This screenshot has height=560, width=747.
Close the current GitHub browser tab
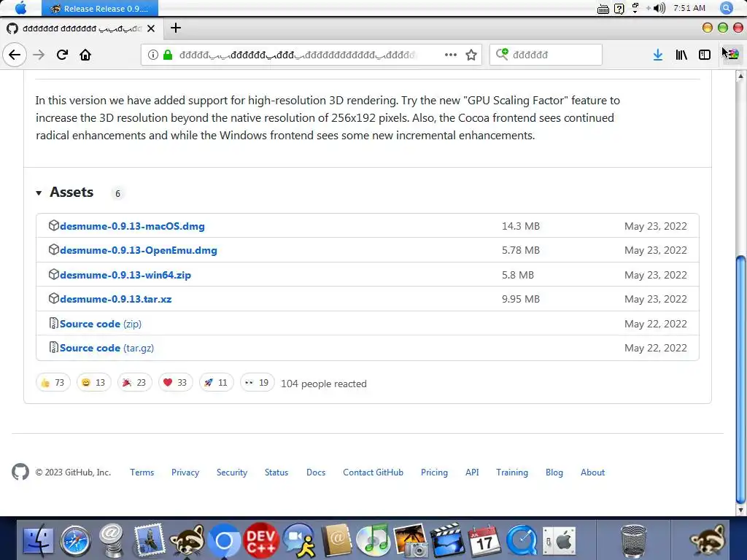(x=151, y=28)
